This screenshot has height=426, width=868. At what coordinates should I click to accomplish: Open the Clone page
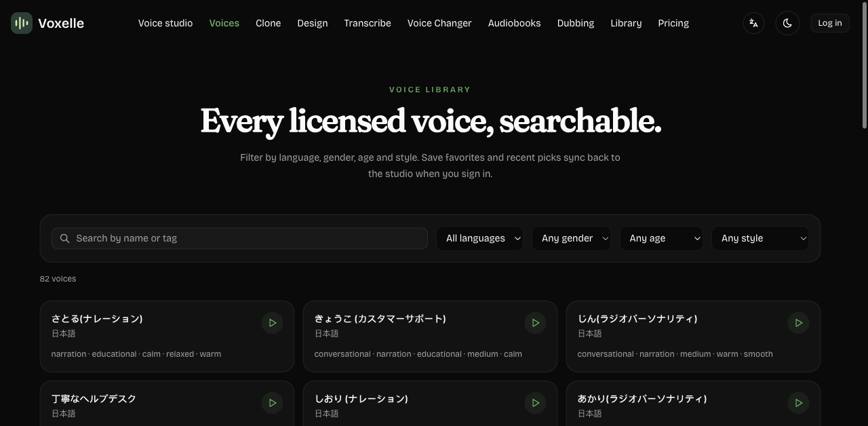[269, 23]
